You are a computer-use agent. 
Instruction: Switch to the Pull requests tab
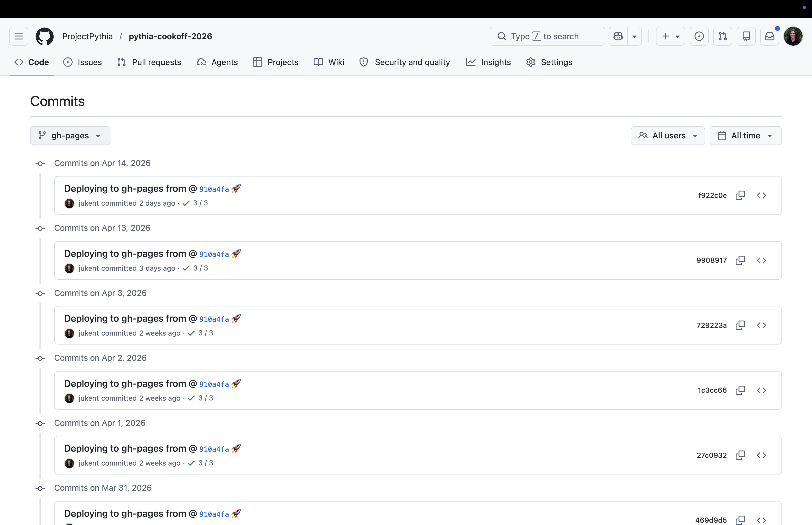point(149,62)
